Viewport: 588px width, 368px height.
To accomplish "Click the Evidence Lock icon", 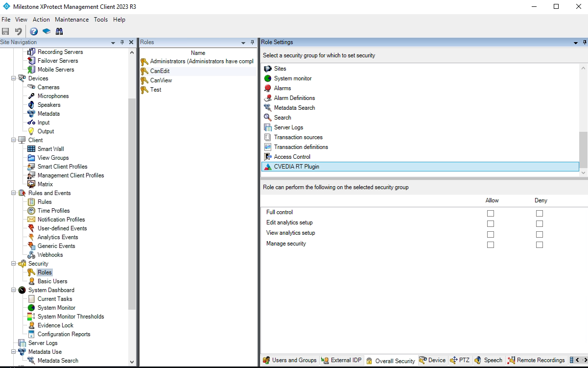I will (x=31, y=325).
